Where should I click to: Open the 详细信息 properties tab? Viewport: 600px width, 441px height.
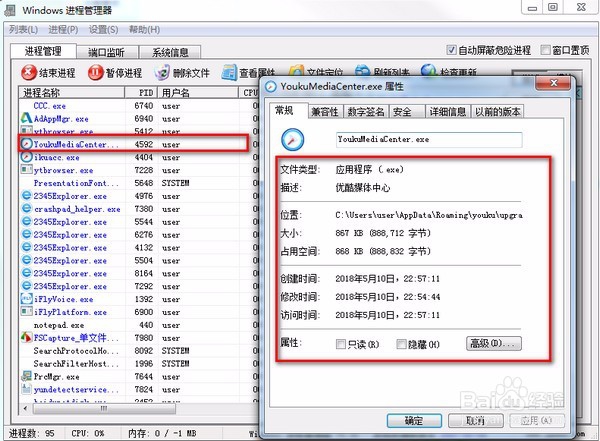coord(447,112)
